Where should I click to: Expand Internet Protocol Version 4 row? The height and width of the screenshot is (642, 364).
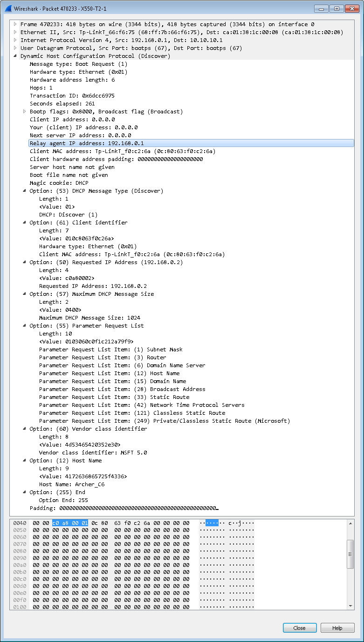click(15, 40)
